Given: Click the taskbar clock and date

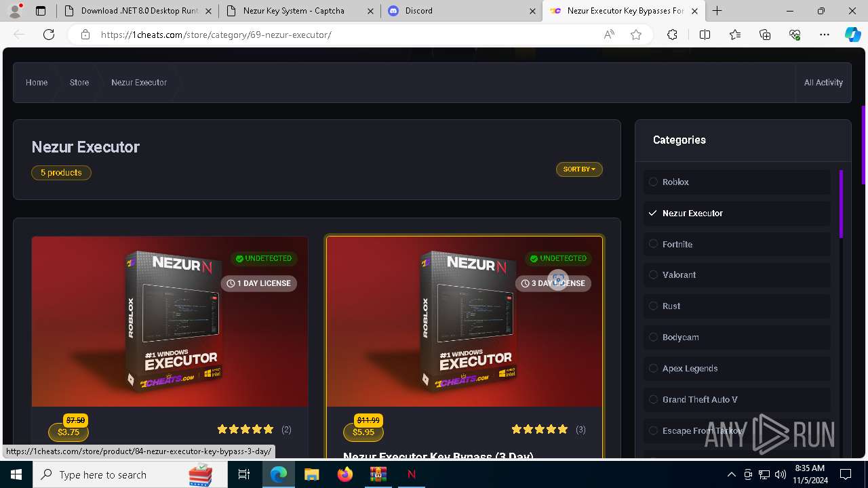Looking at the screenshot, I should coord(810,474).
